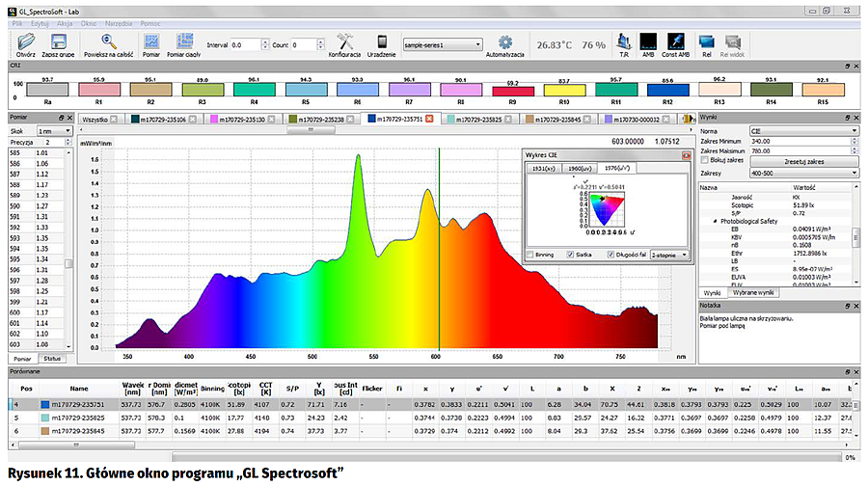Click the Zapisz grupę save icon
The image size is (868, 486).
(58, 41)
